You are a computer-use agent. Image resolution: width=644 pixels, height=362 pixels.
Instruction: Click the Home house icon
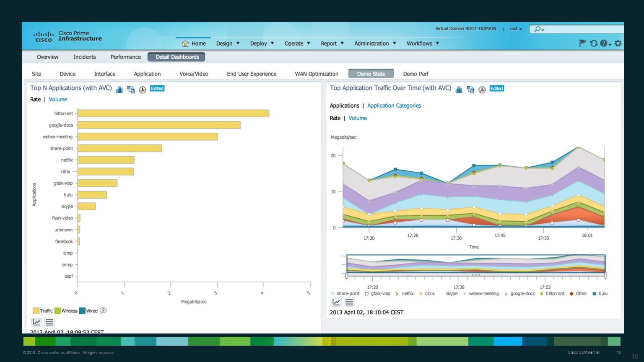coord(185,43)
